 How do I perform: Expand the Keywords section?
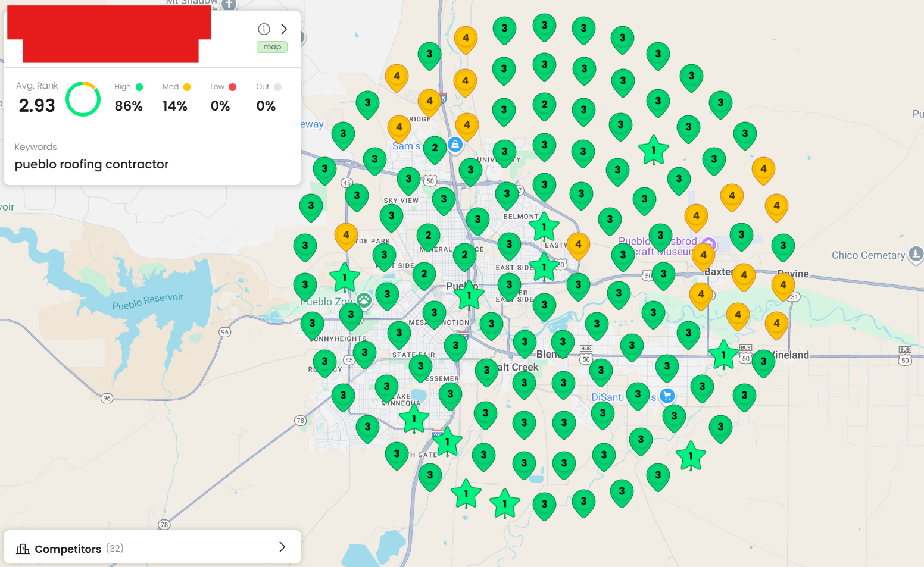coord(36,147)
